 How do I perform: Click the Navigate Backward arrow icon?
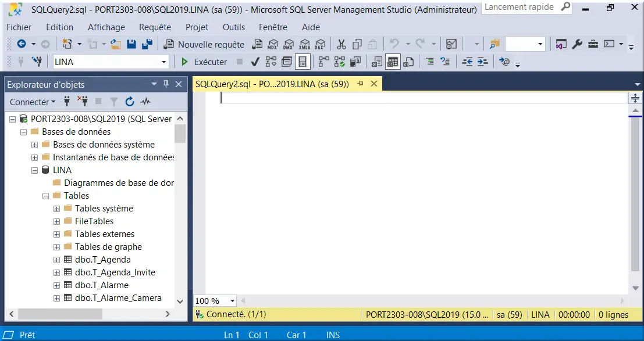[x=22, y=44]
